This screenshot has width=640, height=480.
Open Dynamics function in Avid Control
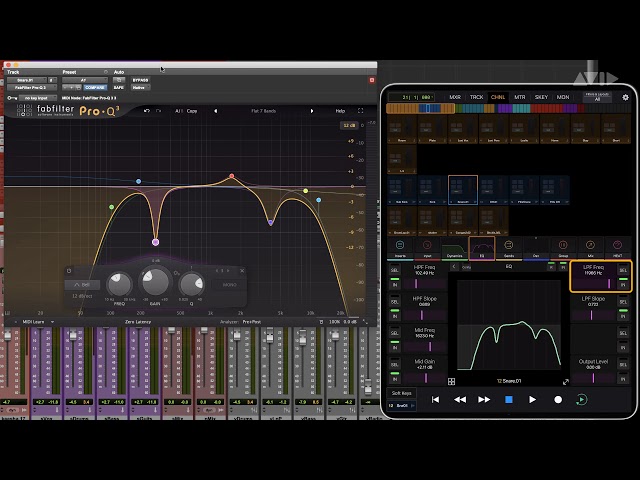(x=454, y=248)
